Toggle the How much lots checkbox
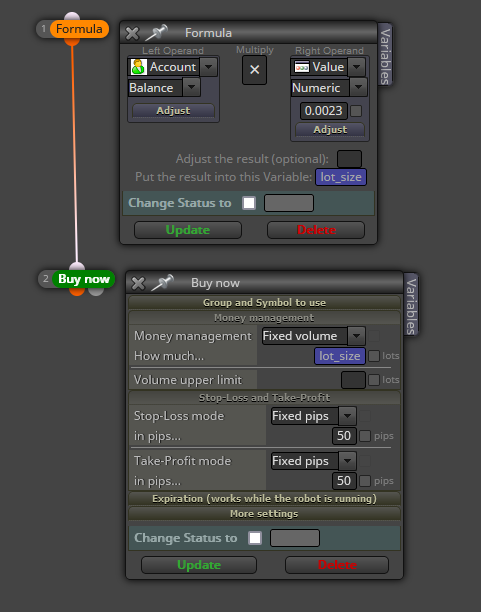481x612 pixels. 374,356
